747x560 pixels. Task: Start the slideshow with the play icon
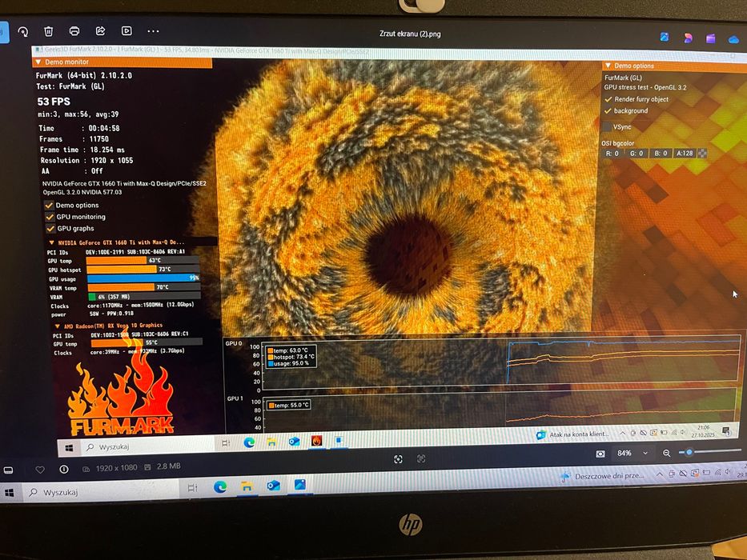(127, 31)
